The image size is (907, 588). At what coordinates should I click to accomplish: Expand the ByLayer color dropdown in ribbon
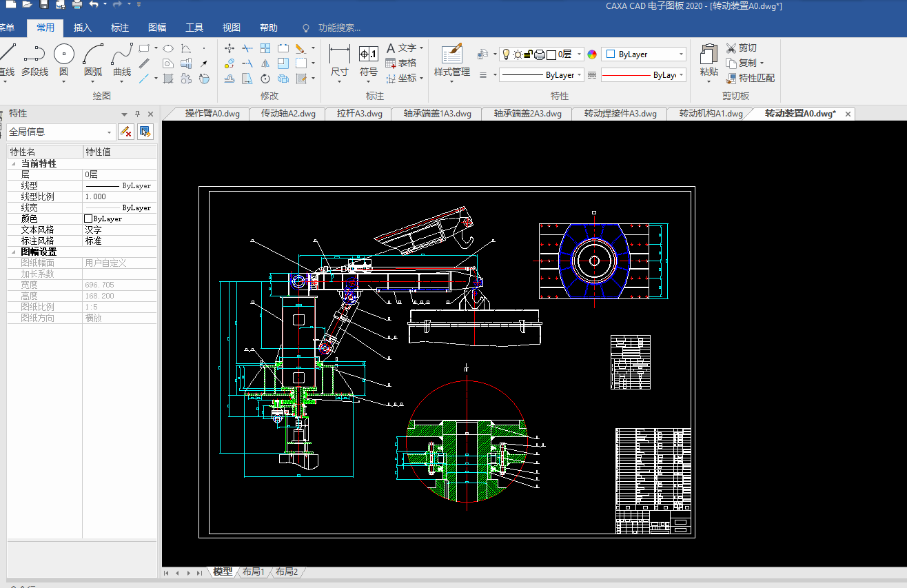(x=681, y=54)
